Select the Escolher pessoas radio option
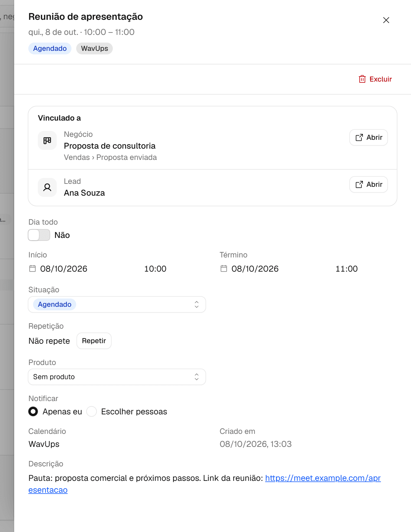 (x=92, y=411)
